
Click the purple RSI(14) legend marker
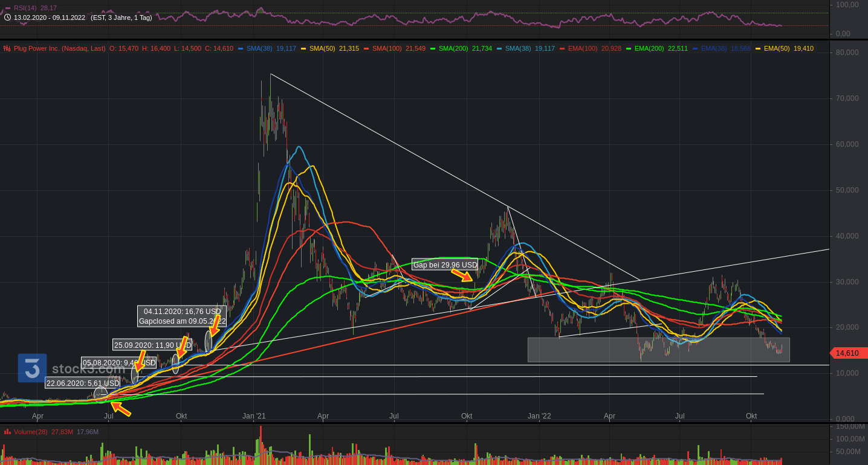point(8,8)
